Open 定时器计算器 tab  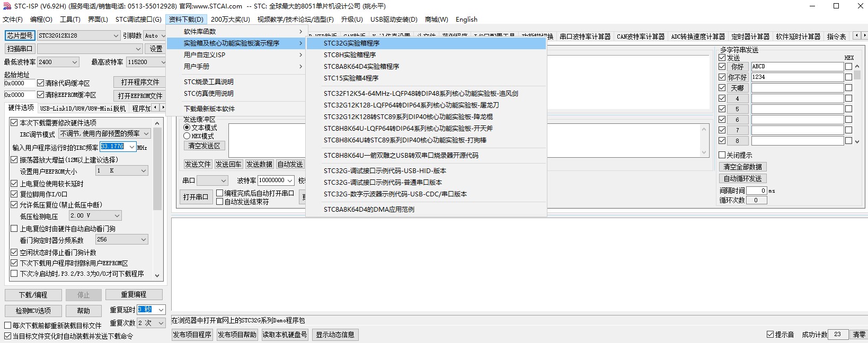tap(750, 37)
